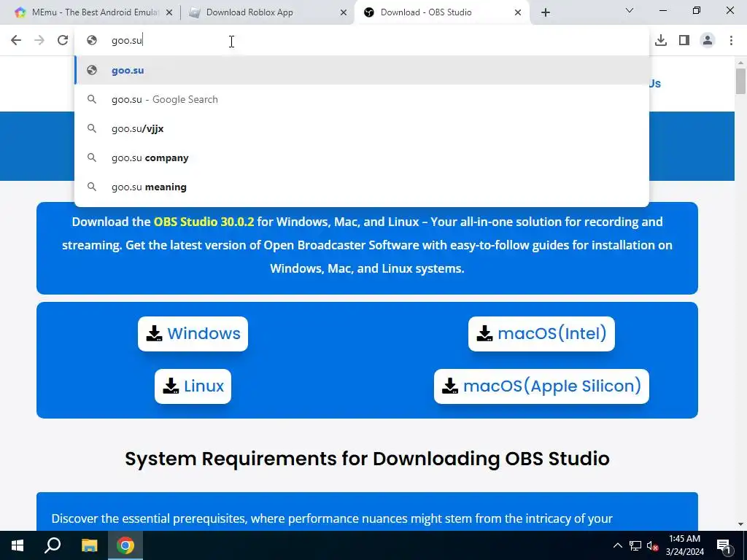The height and width of the screenshot is (560, 747).
Task: Open the notification center icon
Action: tap(724, 546)
